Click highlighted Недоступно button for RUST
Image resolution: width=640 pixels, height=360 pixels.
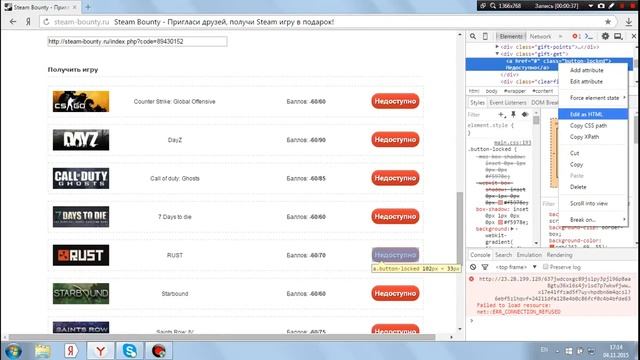(395, 255)
